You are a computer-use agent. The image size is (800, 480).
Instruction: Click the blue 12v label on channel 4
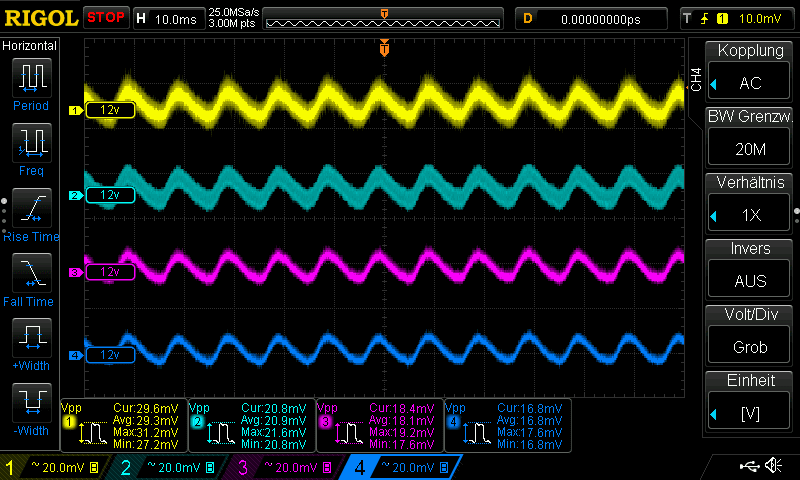[110, 355]
